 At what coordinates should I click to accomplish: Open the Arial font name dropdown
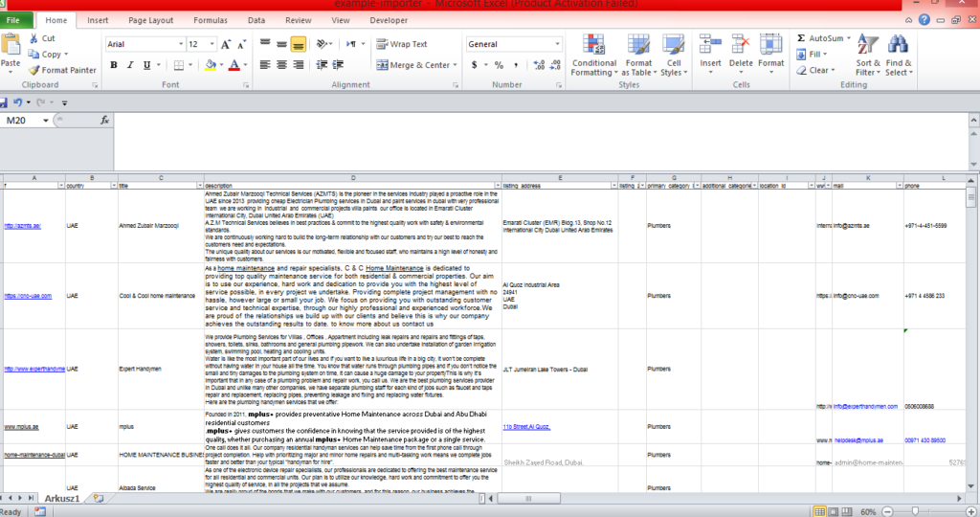click(x=181, y=44)
